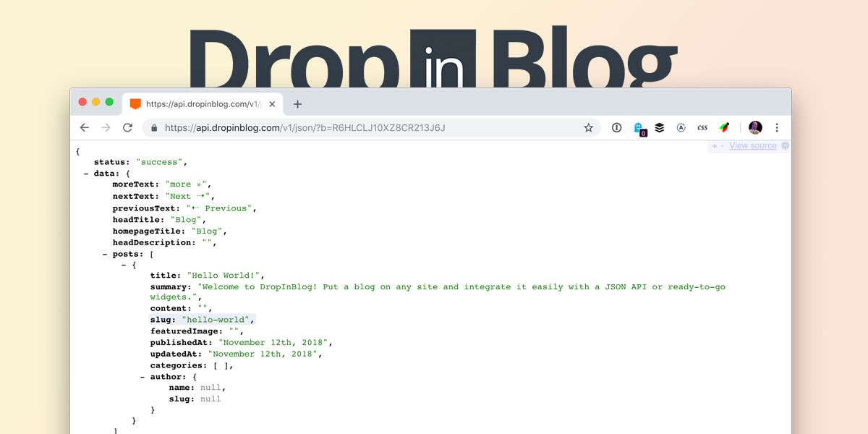Open the Ghostery ghost extension icon
868x434 pixels.
pos(639,128)
